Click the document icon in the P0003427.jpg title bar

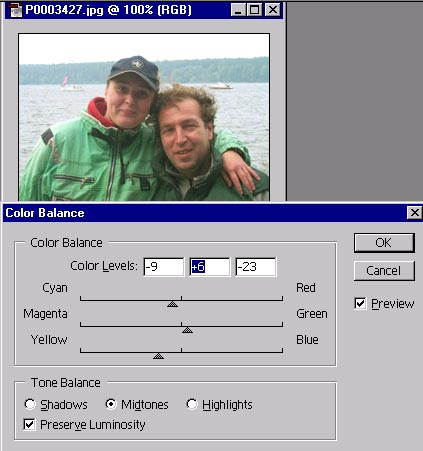[x=15, y=10]
